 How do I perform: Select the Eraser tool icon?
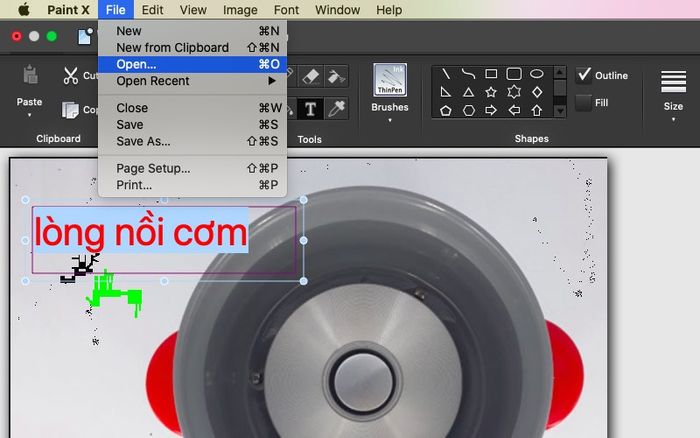[311, 76]
